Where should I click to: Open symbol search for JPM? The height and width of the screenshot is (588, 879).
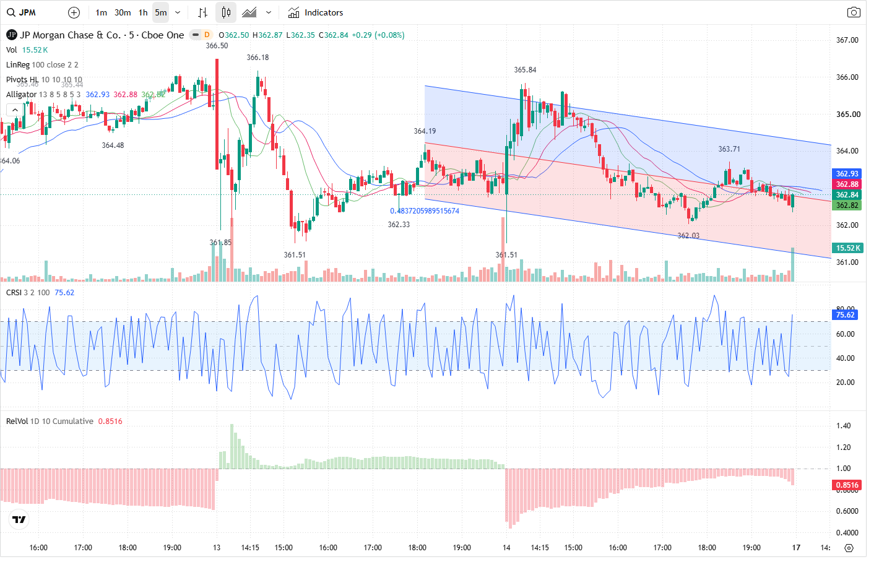tap(22, 12)
